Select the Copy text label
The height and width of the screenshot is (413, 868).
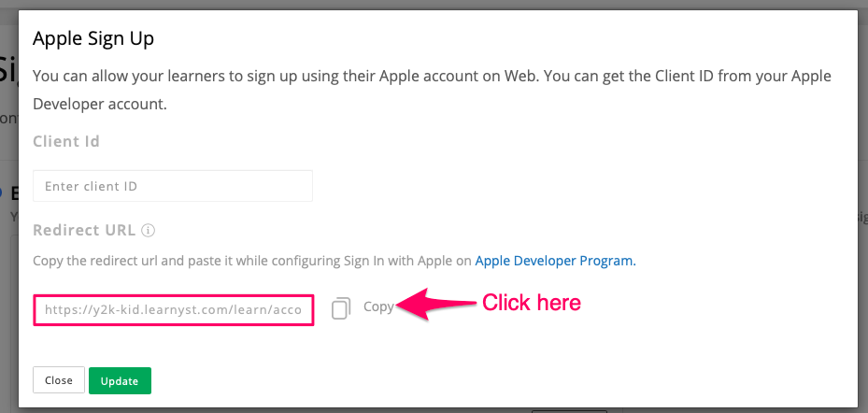(378, 306)
